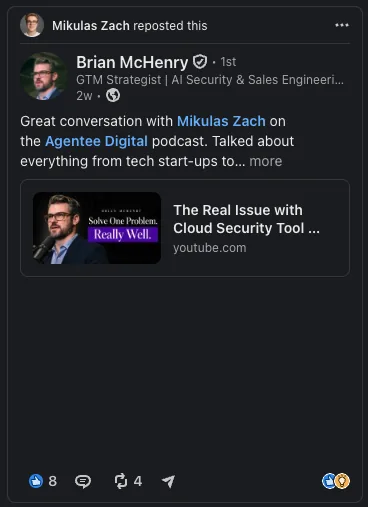Click the like count 8
Viewport: 368px width, 507px height.
(x=53, y=481)
